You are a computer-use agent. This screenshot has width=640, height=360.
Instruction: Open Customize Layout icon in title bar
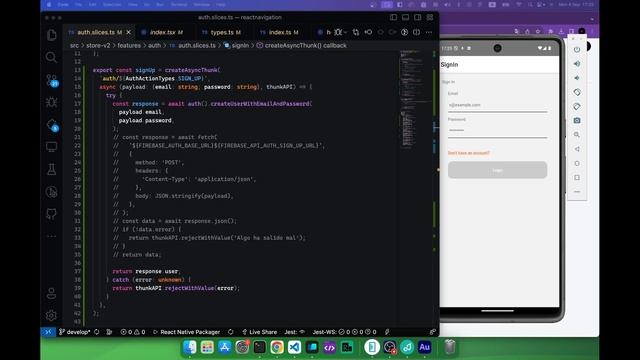point(430,17)
